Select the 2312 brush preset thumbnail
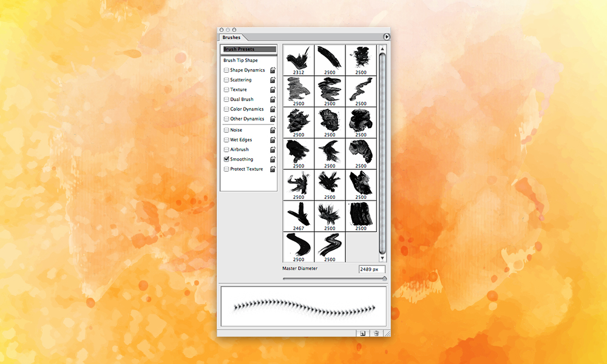 [x=298, y=59]
